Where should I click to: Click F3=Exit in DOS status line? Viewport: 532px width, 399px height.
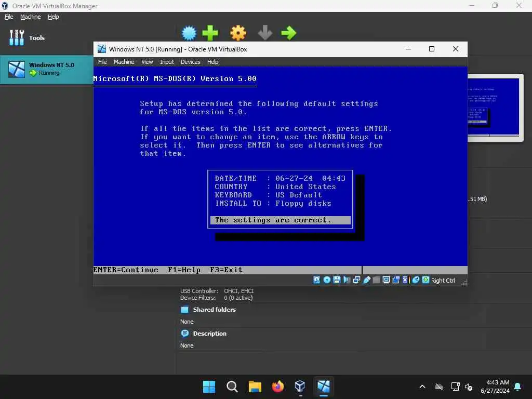[x=226, y=270]
